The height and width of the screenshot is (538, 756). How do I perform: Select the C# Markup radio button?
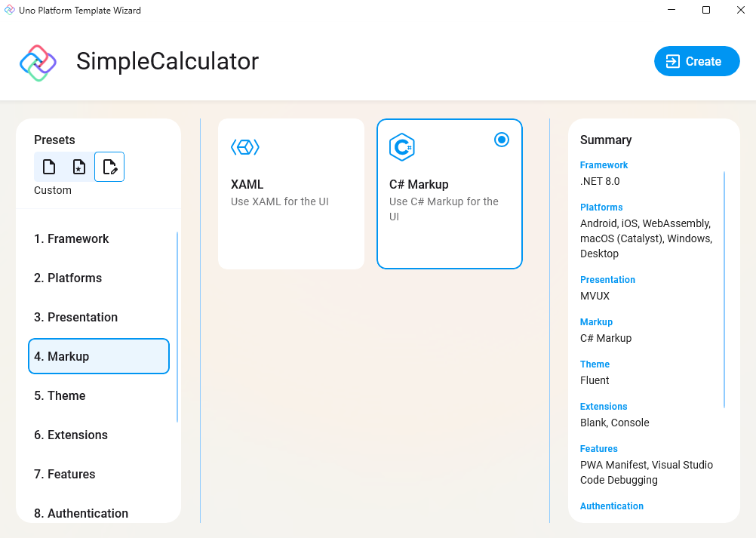(502, 140)
